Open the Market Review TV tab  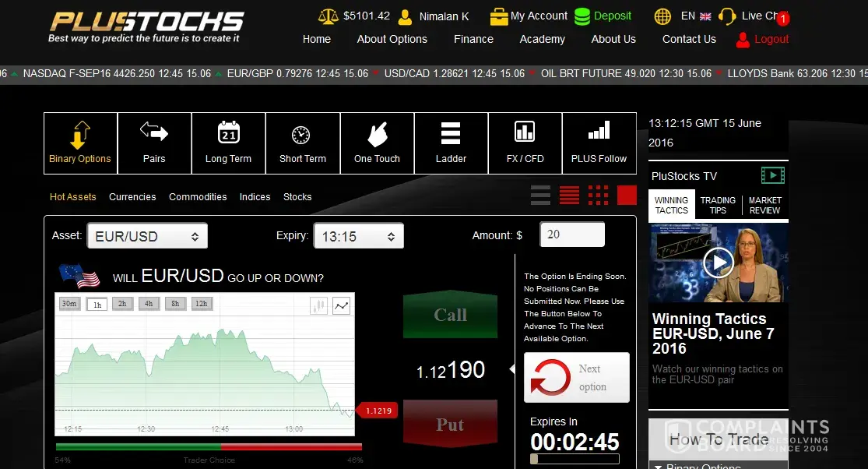coord(765,206)
